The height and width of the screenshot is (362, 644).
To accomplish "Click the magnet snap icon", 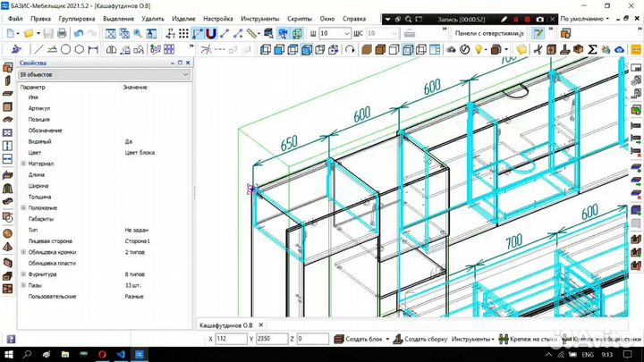I will 210,33.
